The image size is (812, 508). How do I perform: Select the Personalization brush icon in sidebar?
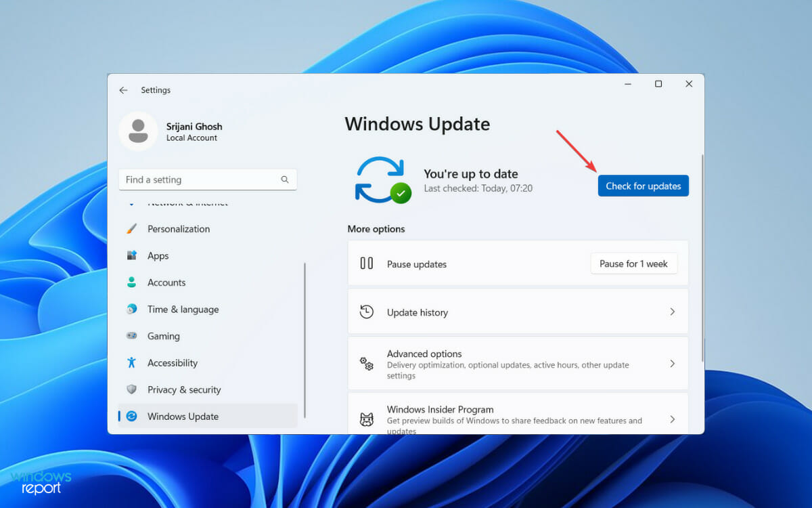click(x=132, y=229)
